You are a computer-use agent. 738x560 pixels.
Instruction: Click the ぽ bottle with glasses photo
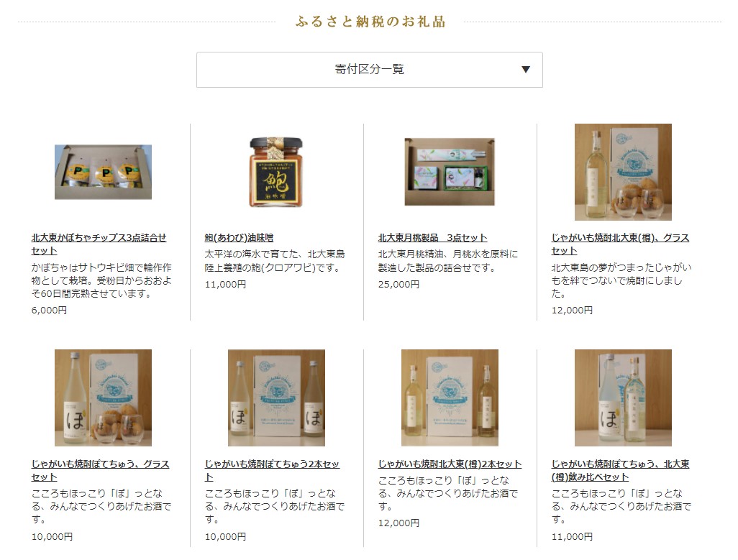103,398
